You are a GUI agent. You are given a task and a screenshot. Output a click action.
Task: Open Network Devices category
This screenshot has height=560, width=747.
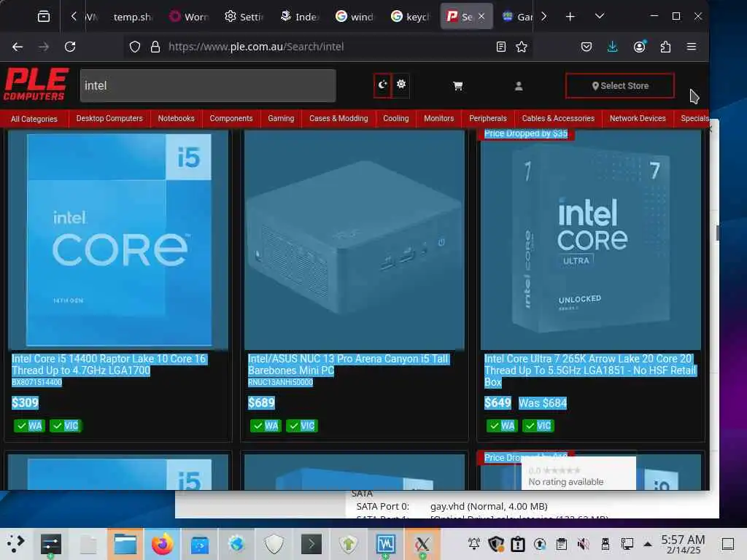coord(638,119)
